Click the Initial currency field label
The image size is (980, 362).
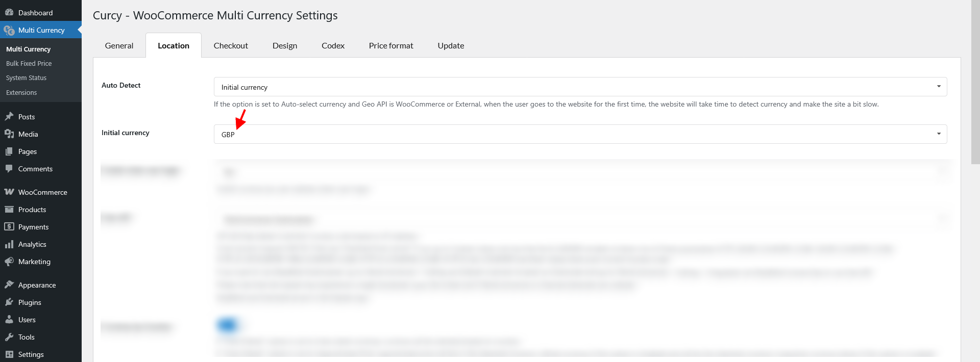(x=126, y=133)
